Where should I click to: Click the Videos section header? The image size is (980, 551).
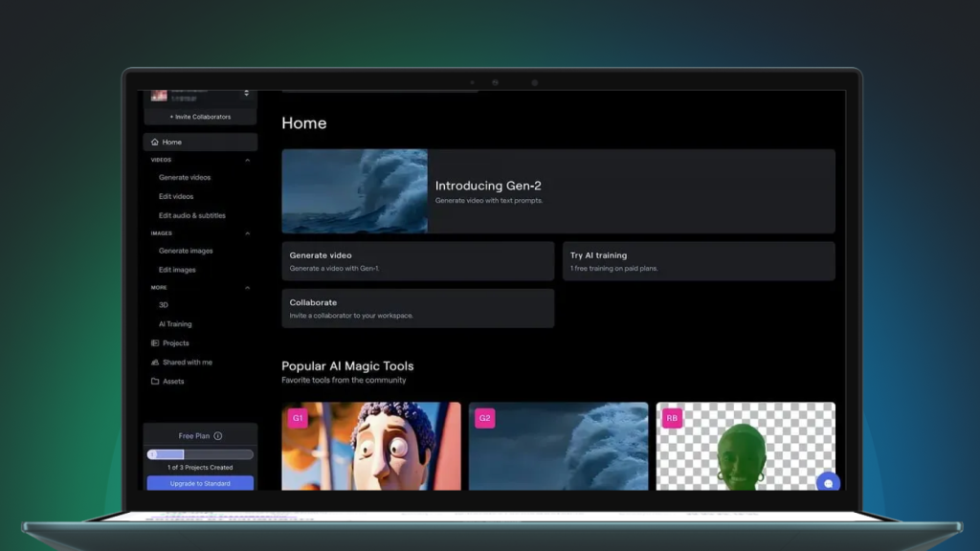pos(161,160)
